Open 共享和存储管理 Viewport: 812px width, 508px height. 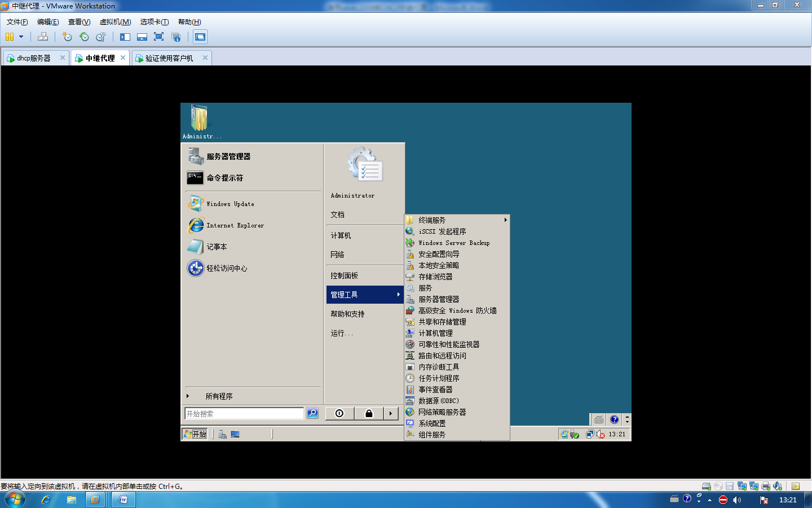[x=457, y=322]
